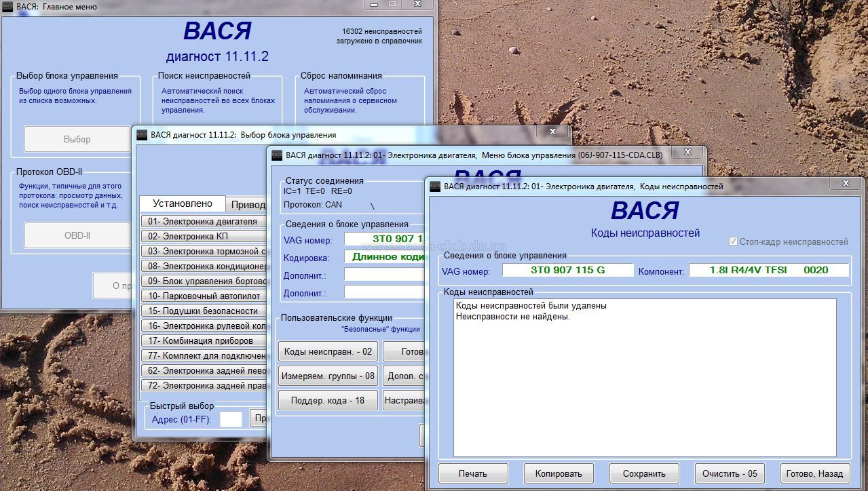Clear fault codes with Очистить - 05
This screenshot has height=491, width=868.
tap(730, 473)
